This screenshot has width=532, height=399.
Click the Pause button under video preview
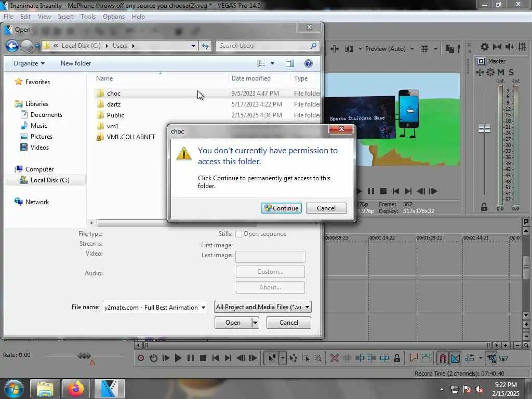click(371, 191)
